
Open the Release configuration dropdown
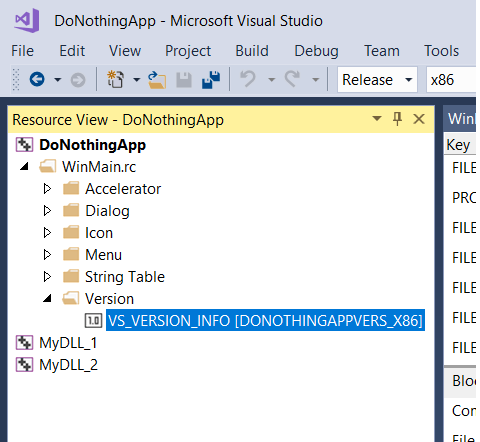click(x=377, y=80)
